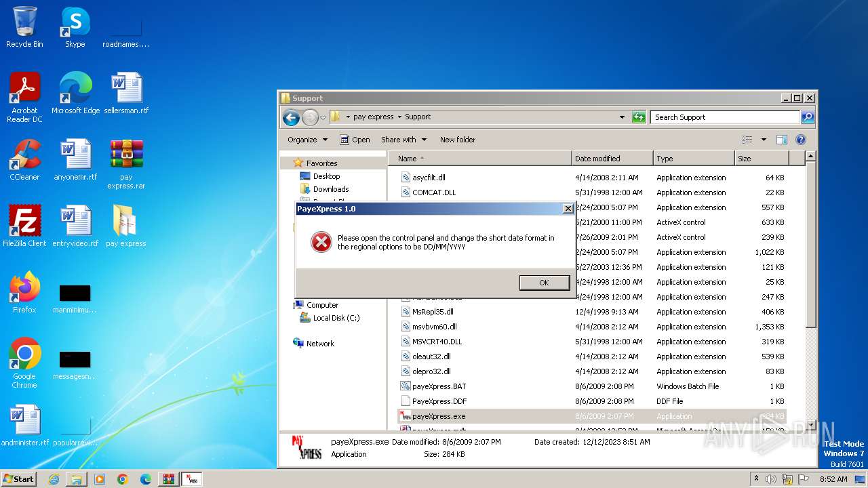Expand the change view options arrow
This screenshot has height=488, width=868.
pos(764,140)
